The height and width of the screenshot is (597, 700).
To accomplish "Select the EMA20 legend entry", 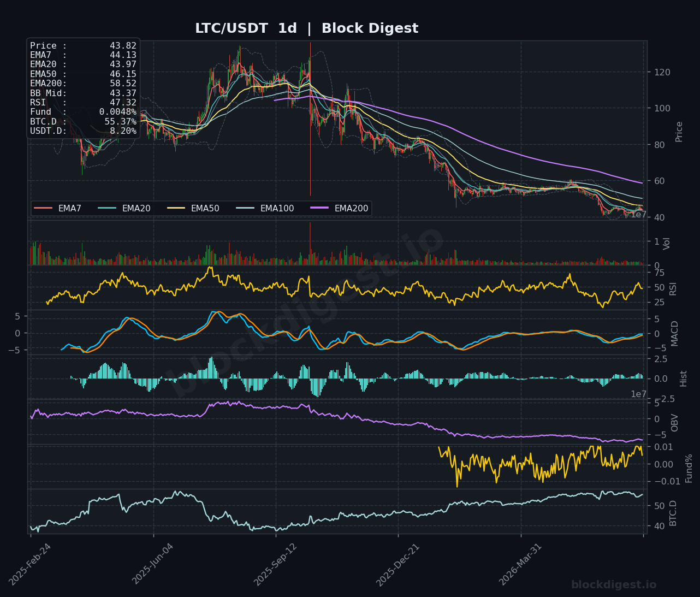I will pyautogui.click(x=124, y=208).
